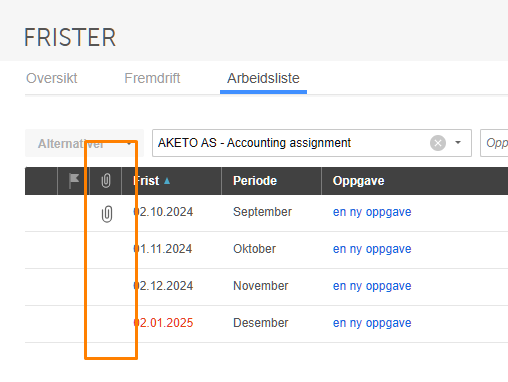Open 'en ny oppgave' for September
The height and width of the screenshot is (382, 508).
tap(372, 212)
